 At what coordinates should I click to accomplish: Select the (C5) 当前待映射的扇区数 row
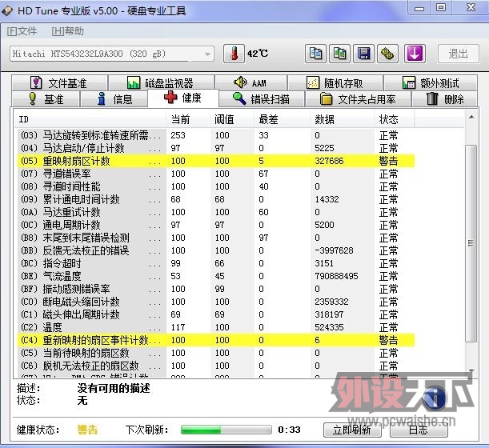(214, 353)
